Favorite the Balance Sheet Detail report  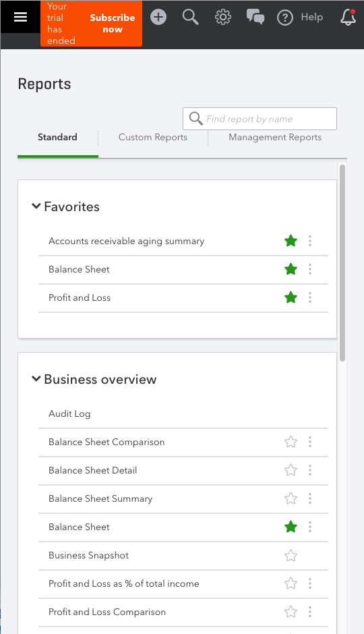point(291,470)
